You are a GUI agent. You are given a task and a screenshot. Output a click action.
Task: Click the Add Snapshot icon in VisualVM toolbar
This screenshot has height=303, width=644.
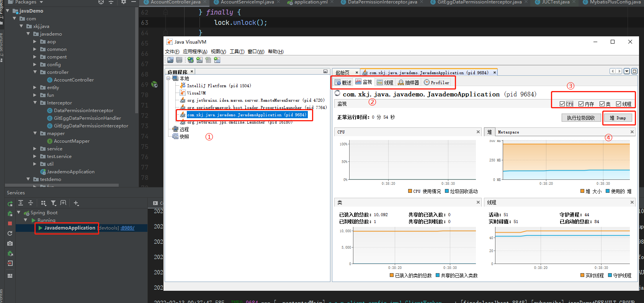click(217, 60)
